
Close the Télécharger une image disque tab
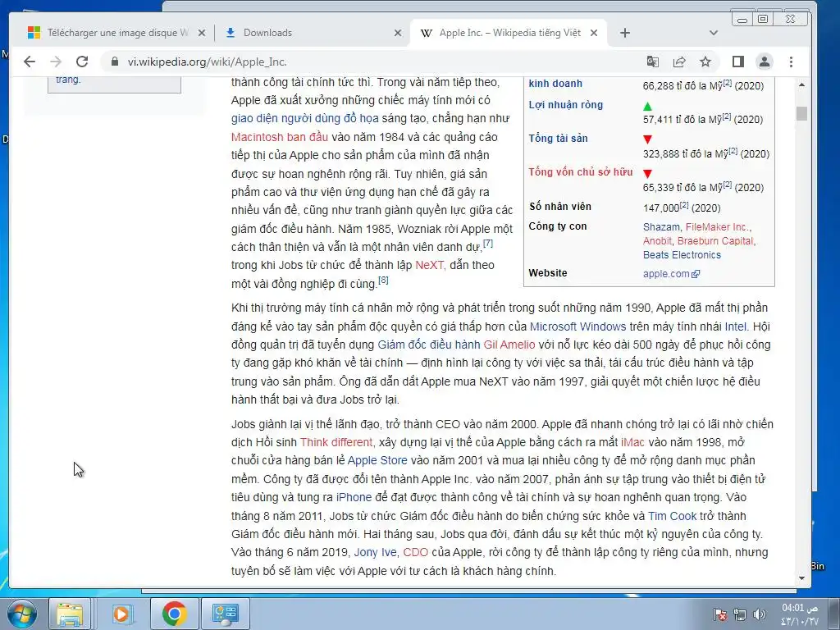(202, 33)
